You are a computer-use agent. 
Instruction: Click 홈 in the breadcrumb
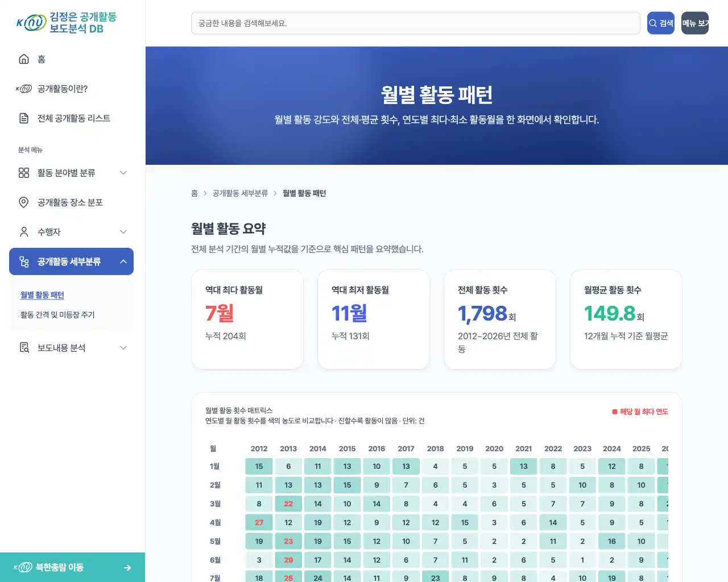(195, 193)
